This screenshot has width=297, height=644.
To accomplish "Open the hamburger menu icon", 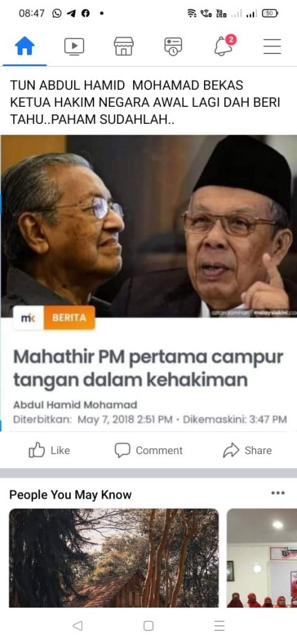I will (272, 47).
